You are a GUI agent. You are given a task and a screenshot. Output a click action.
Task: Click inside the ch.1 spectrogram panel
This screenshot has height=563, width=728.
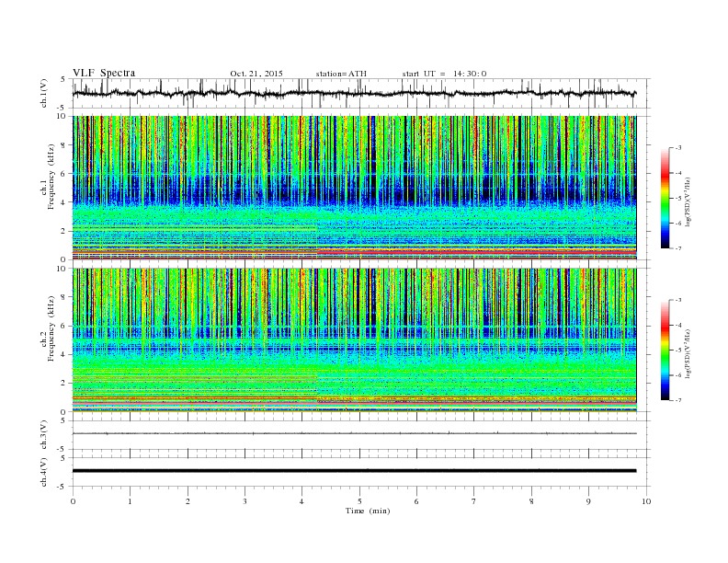354,188
